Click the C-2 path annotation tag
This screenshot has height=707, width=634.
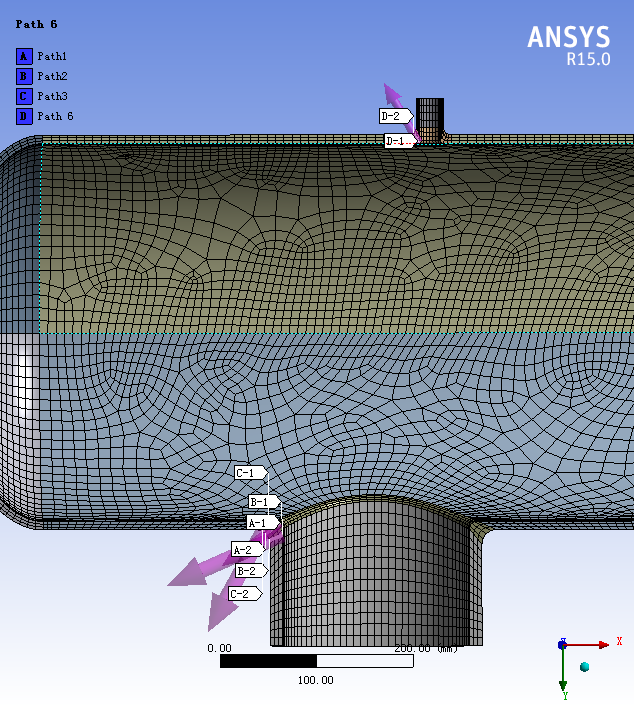245,593
